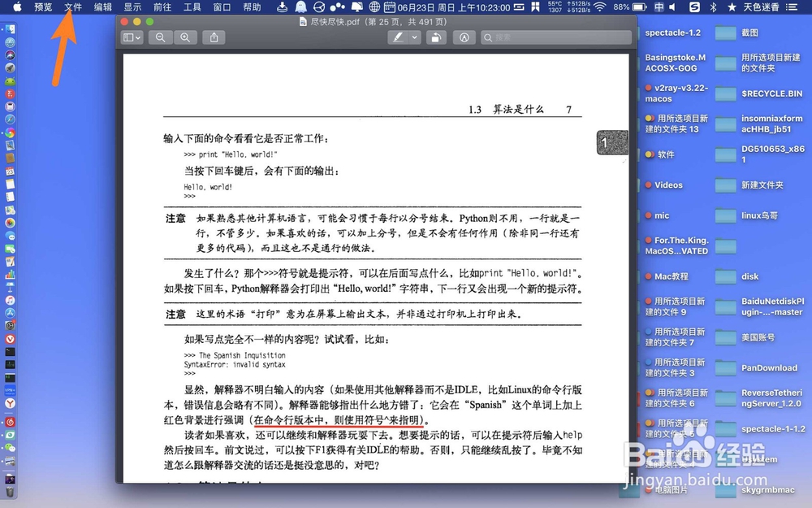Open the Apple menu
The height and width of the screenshot is (508, 812).
pos(17,7)
